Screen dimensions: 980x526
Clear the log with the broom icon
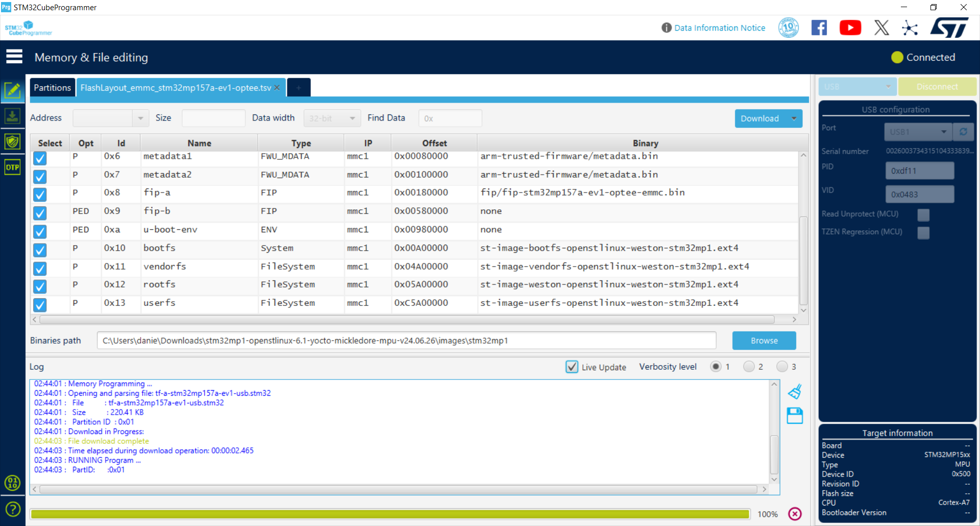pyautogui.click(x=795, y=391)
